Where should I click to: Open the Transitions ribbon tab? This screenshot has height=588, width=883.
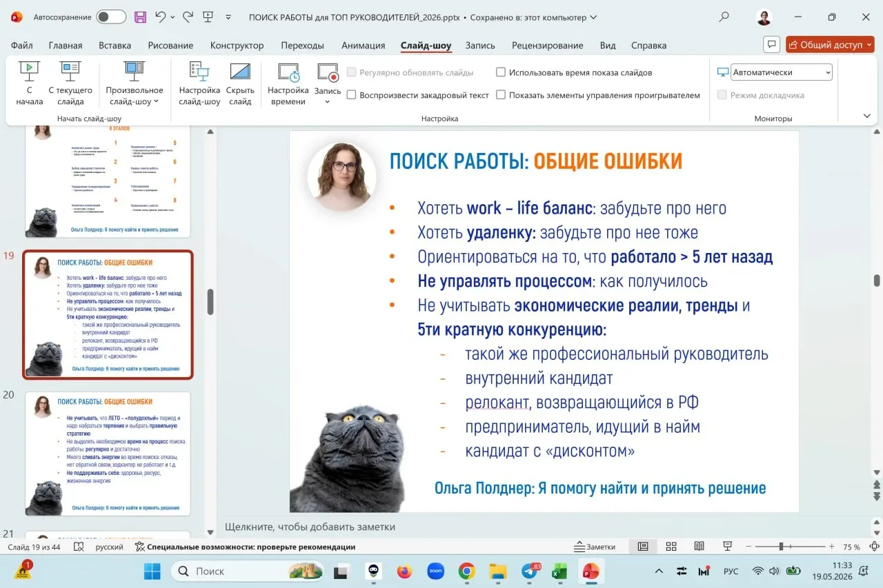302,45
